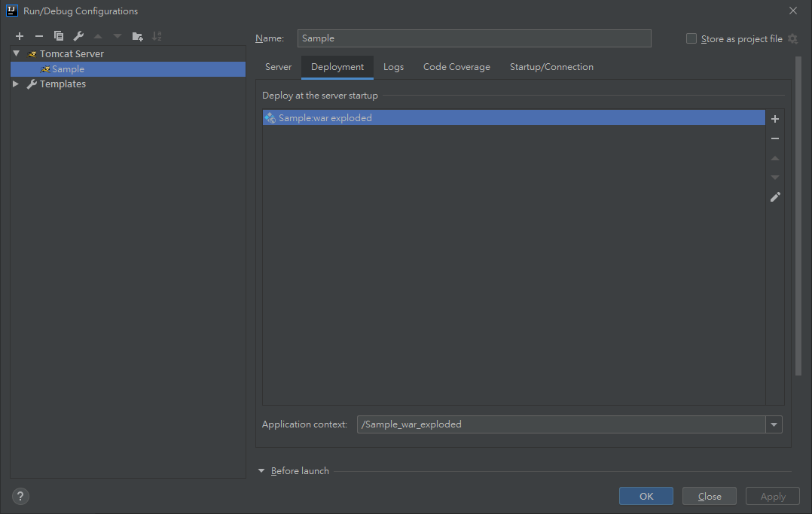
Task: Expand the Templates tree node
Action: tap(16, 84)
